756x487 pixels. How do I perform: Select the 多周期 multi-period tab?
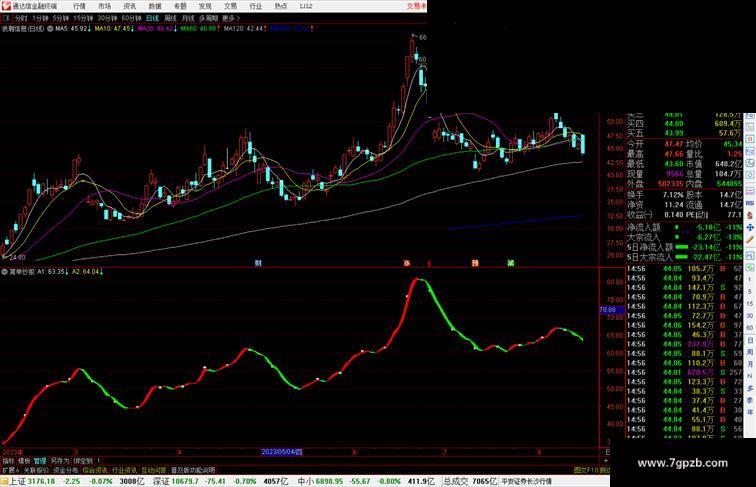pyautogui.click(x=208, y=18)
